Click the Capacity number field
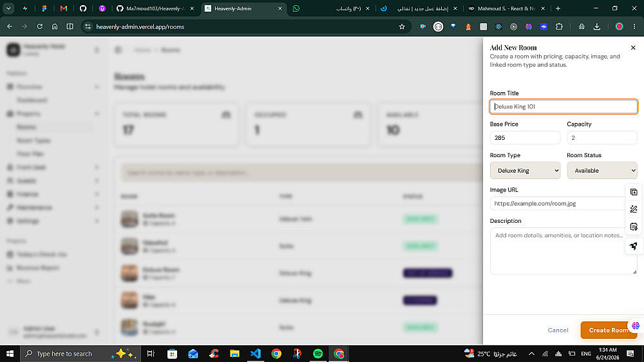This screenshot has width=644, height=362. (x=602, y=138)
